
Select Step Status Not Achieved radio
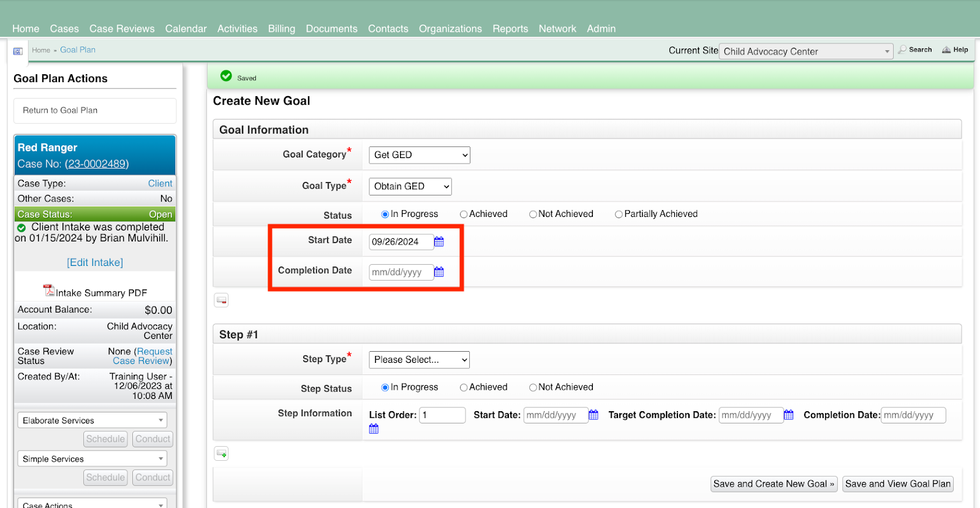point(533,387)
